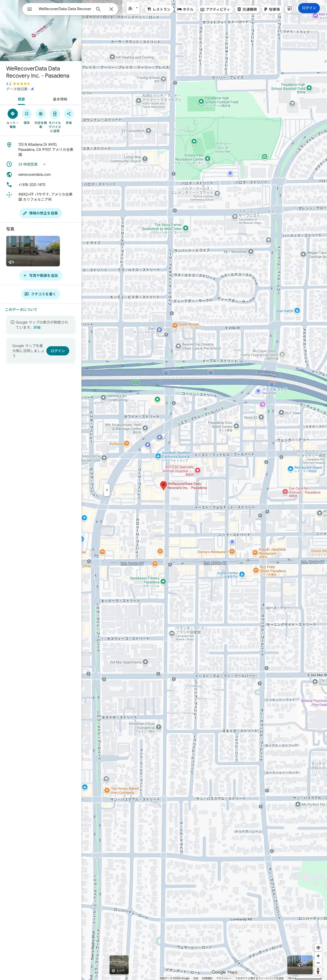The image size is (327, 980).
Task: Select the 交通機関 category chip
Action: (x=247, y=9)
